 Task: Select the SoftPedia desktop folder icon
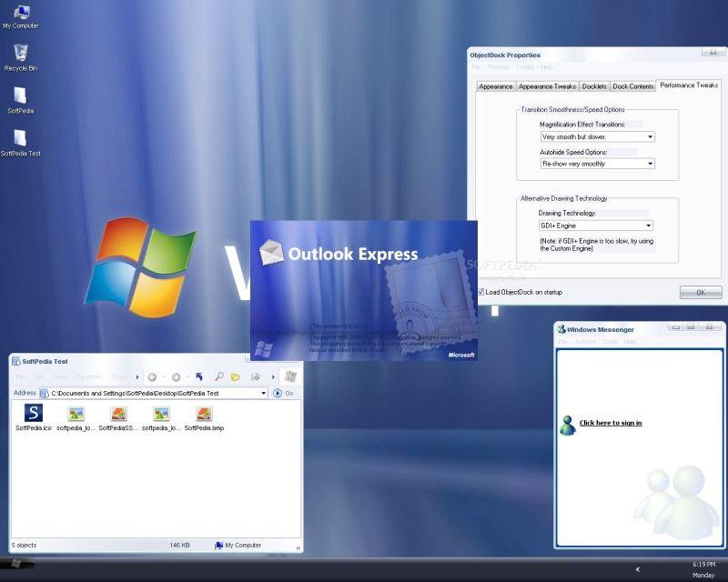click(20, 100)
